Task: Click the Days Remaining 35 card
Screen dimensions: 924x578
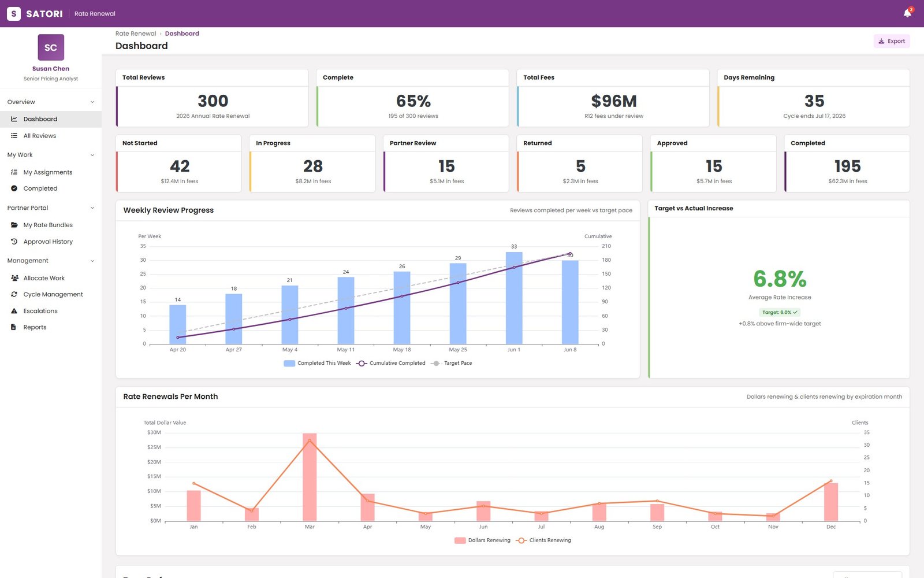Action: pyautogui.click(x=814, y=98)
